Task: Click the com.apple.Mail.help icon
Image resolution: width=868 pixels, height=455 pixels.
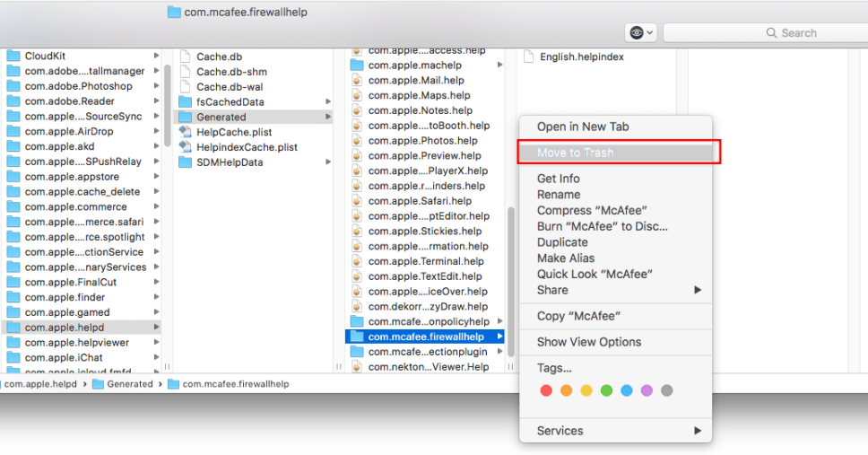Action: [x=357, y=81]
